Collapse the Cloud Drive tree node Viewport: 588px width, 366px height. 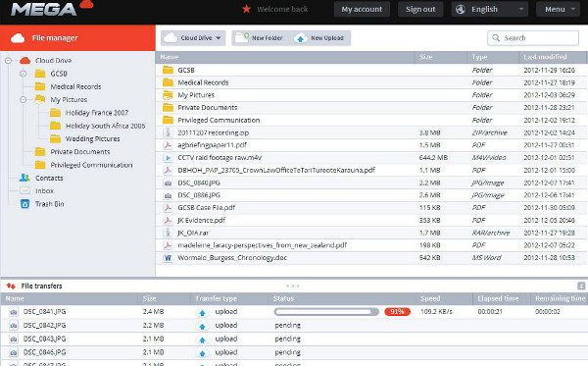pos(8,61)
